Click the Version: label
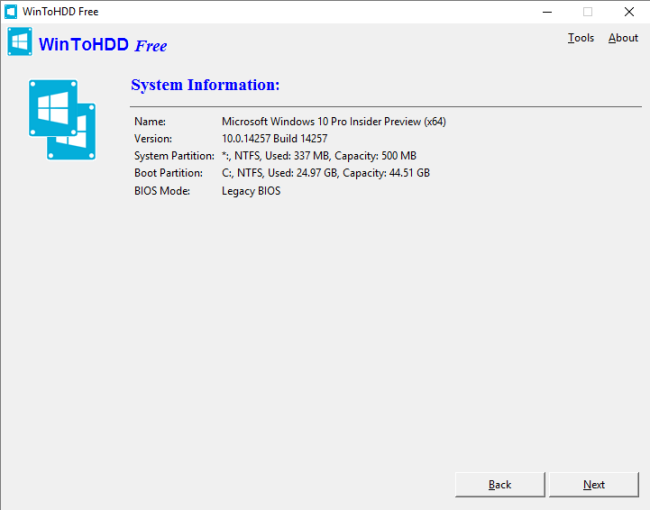 click(x=153, y=138)
